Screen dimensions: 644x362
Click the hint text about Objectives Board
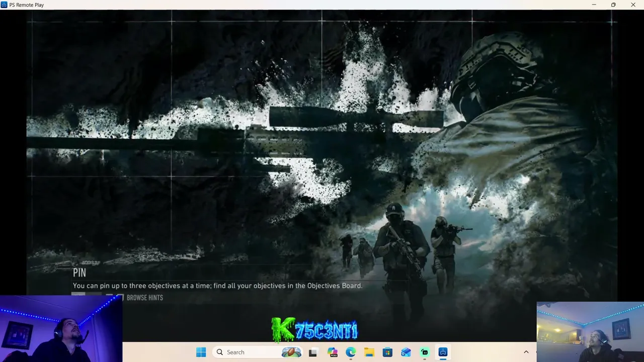click(x=217, y=286)
